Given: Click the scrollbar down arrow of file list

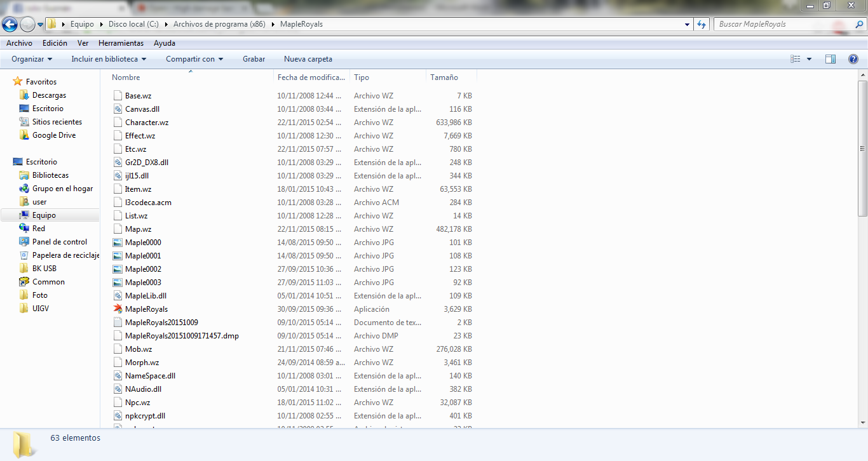Looking at the screenshot, I should [x=863, y=422].
